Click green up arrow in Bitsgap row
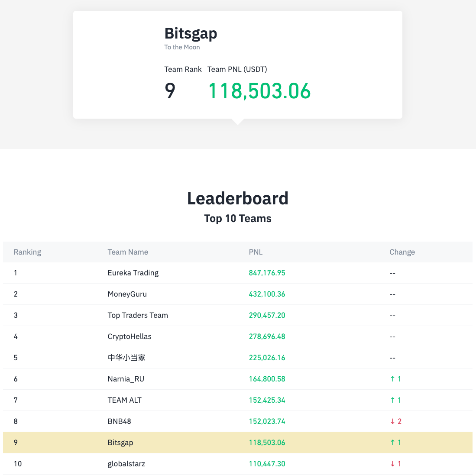The image size is (476, 475). 392,443
